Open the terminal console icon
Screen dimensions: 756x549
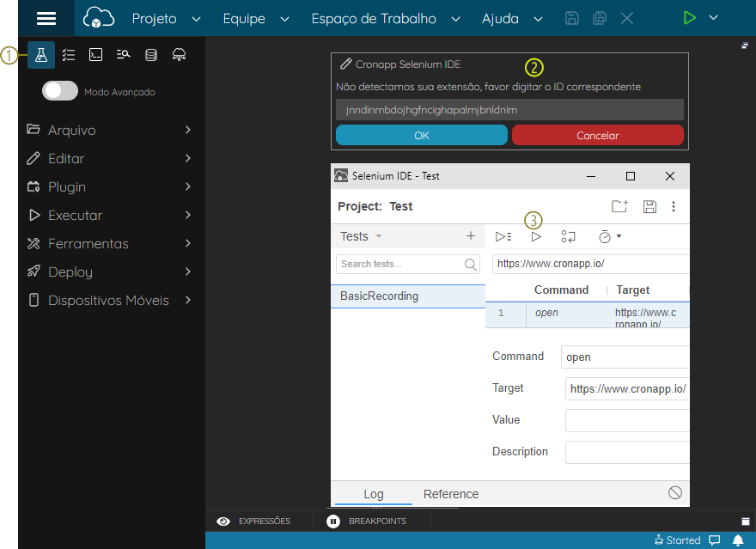[x=96, y=55]
